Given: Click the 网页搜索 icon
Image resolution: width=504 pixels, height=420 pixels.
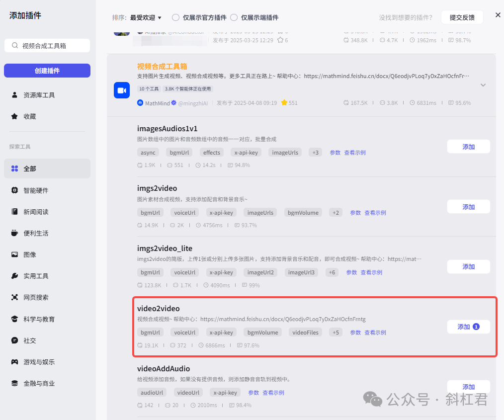Looking at the screenshot, I should [14, 297].
